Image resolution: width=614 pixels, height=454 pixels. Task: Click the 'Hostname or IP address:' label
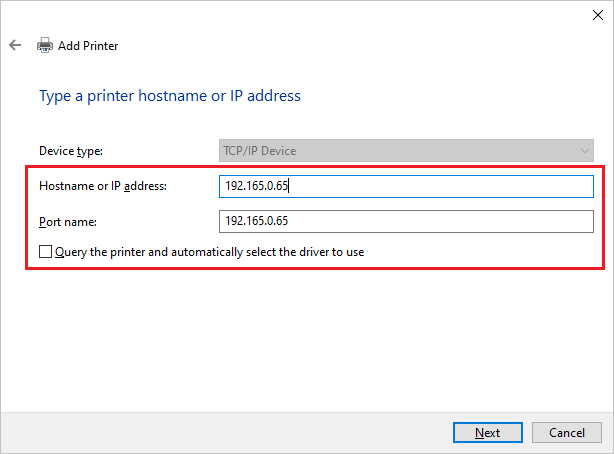click(103, 186)
